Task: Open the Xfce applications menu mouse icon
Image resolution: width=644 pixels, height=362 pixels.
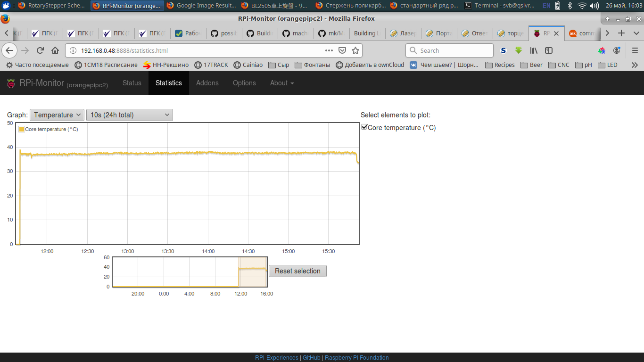Action: point(6,6)
